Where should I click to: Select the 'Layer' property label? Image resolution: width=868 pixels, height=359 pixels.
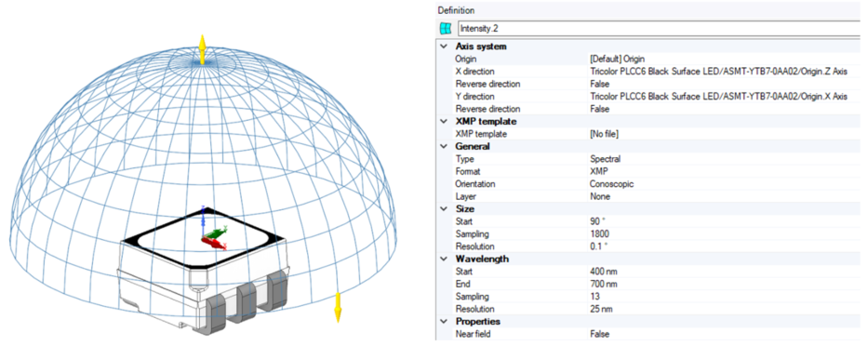pyautogui.click(x=465, y=196)
